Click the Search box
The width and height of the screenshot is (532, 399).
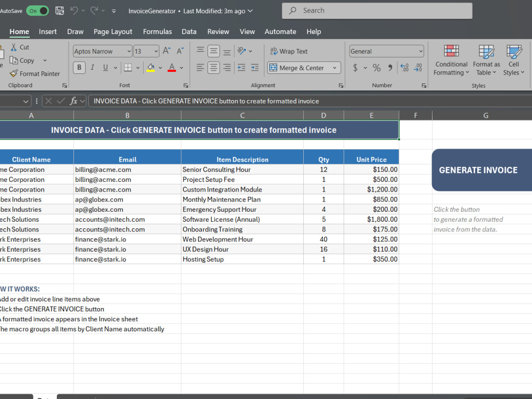pos(377,11)
